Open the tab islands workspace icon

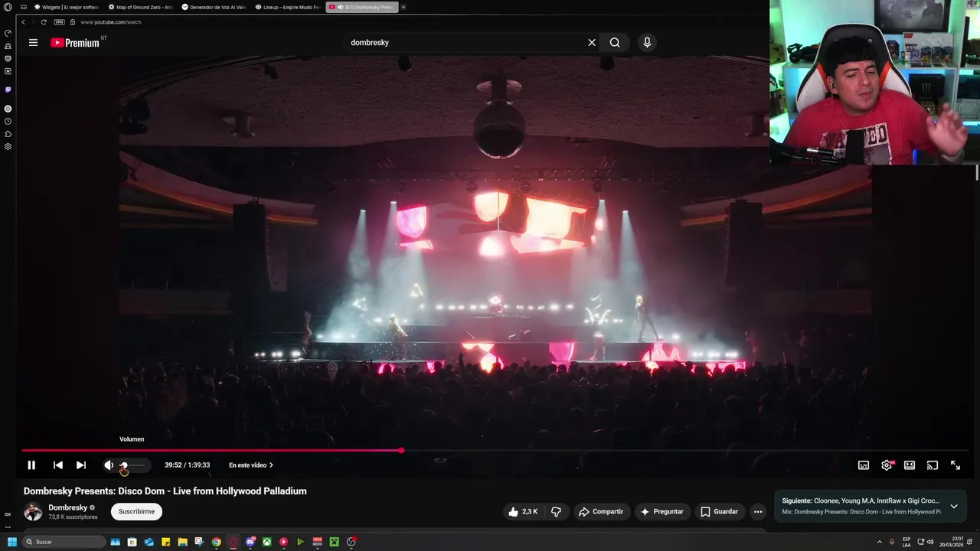point(24,7)
